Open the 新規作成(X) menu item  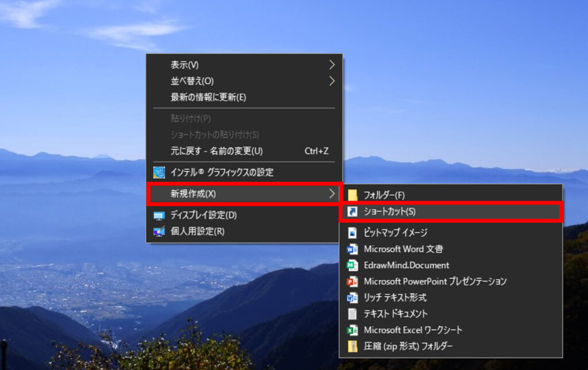click(x=244, y=194)
